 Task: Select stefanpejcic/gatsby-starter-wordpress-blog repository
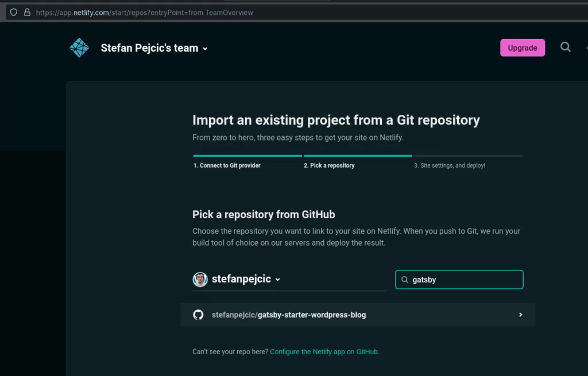pyautogui.click(x=358, y=315)
